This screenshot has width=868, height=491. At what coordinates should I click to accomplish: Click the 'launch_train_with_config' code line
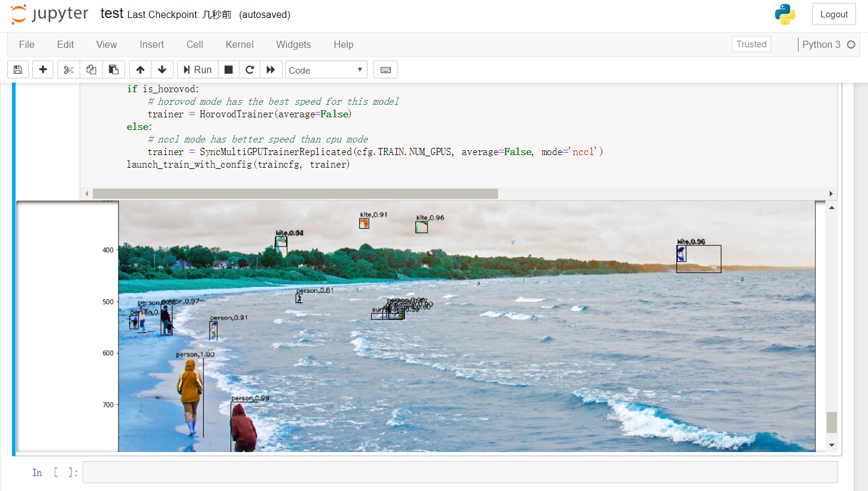coord(238,164)
